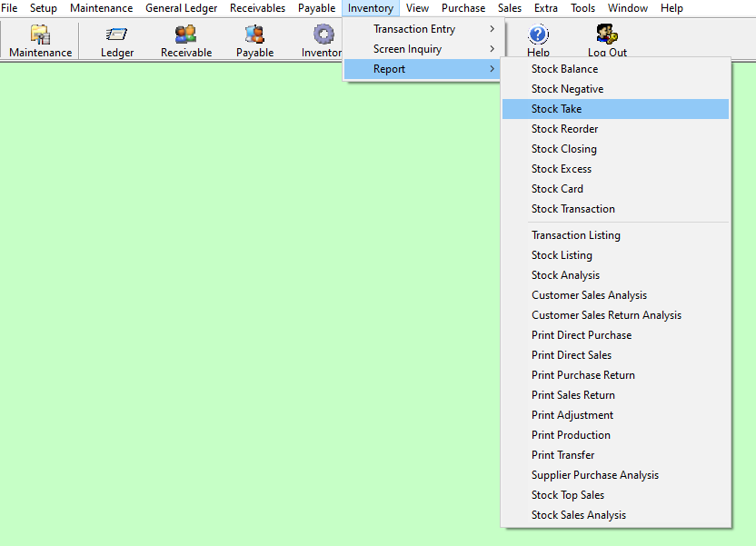Viewport: 756px width, 546px height.
Task: Open the Receivable toolbar icon
Action: (186, 41)
